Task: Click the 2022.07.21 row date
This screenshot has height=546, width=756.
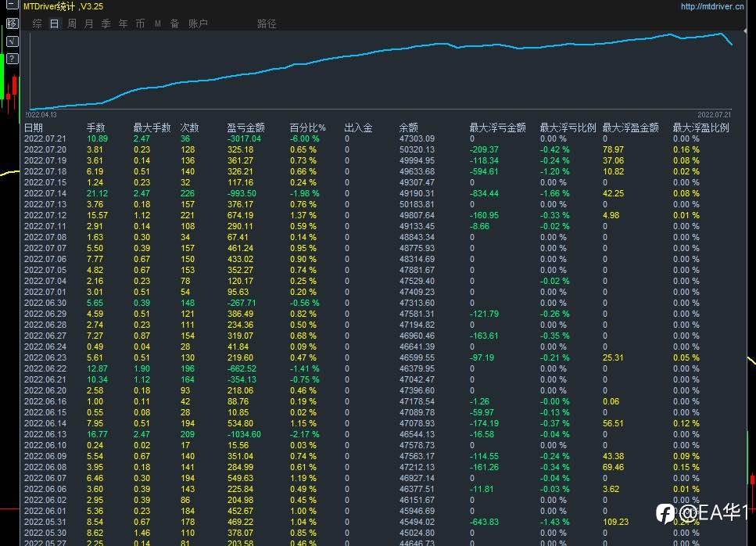Action: (45, 139)
